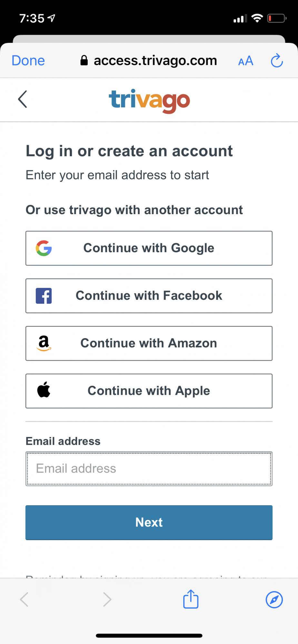Focus the Email address field
Screen dimensions: 298x644
coord(149,469)
